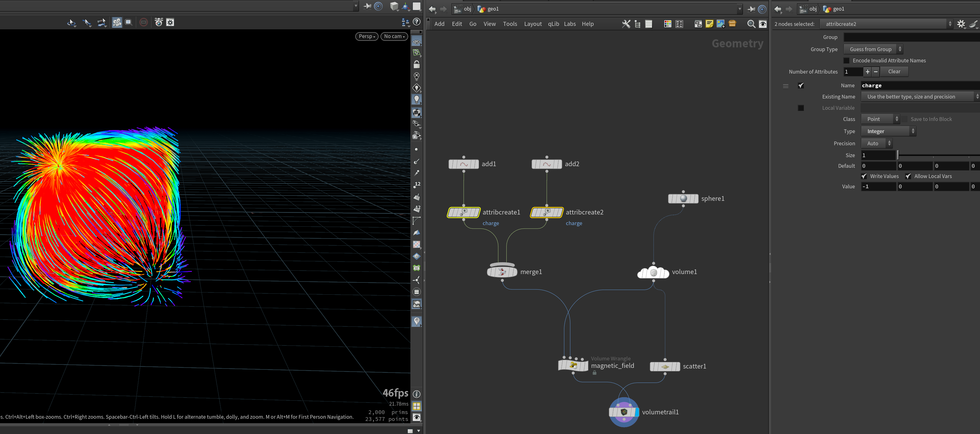Open the Class dropdown showing Point

[x=880, y=119]
